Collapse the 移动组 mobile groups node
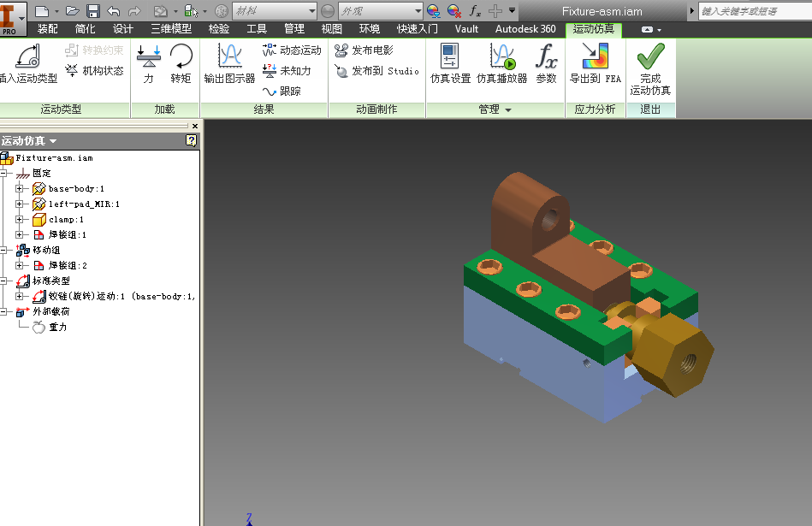The height and width of the screenshot is (526, 812). (x=3, y=250)
